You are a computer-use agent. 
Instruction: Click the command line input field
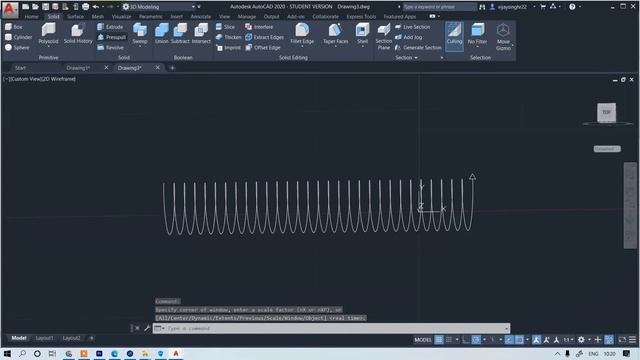(x=336, y=328)
